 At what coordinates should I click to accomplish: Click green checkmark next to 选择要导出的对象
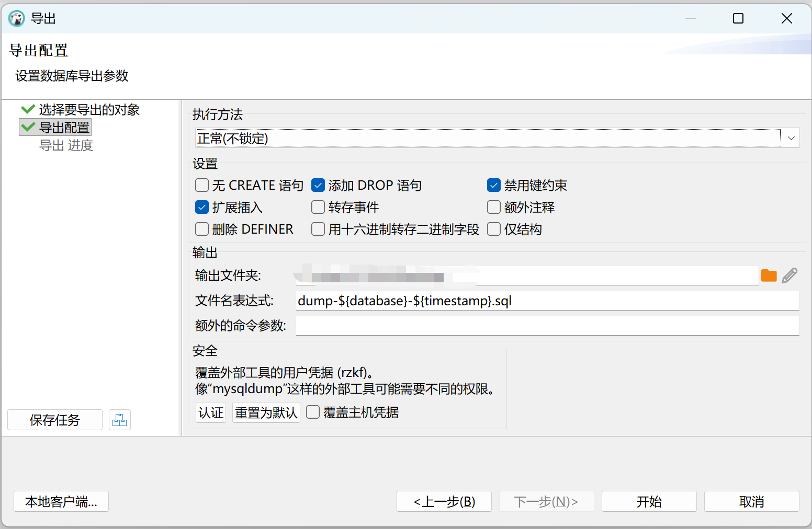pyautogui.click(x=28, y=109)
